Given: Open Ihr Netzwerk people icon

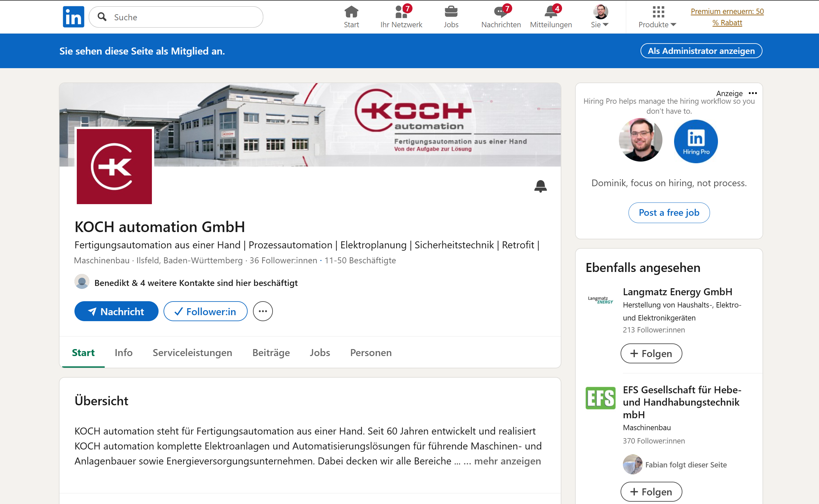Looking at the screenshot, I should [401, 12].
